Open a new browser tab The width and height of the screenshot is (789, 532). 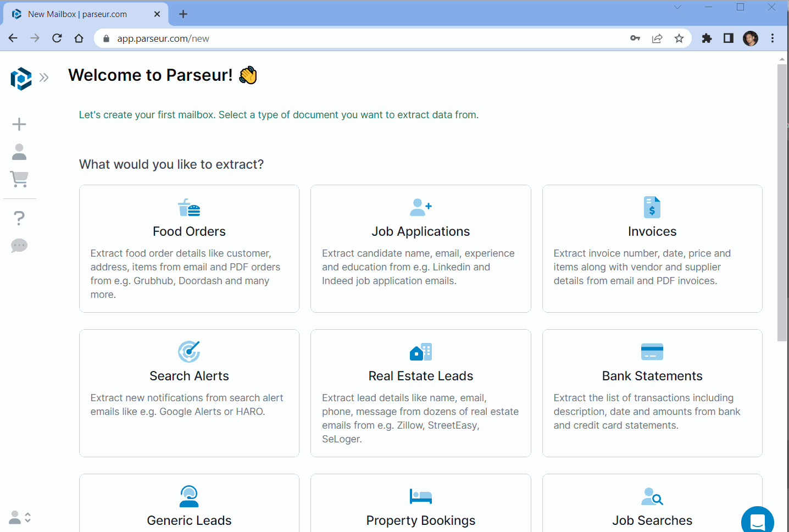(182, 14)
